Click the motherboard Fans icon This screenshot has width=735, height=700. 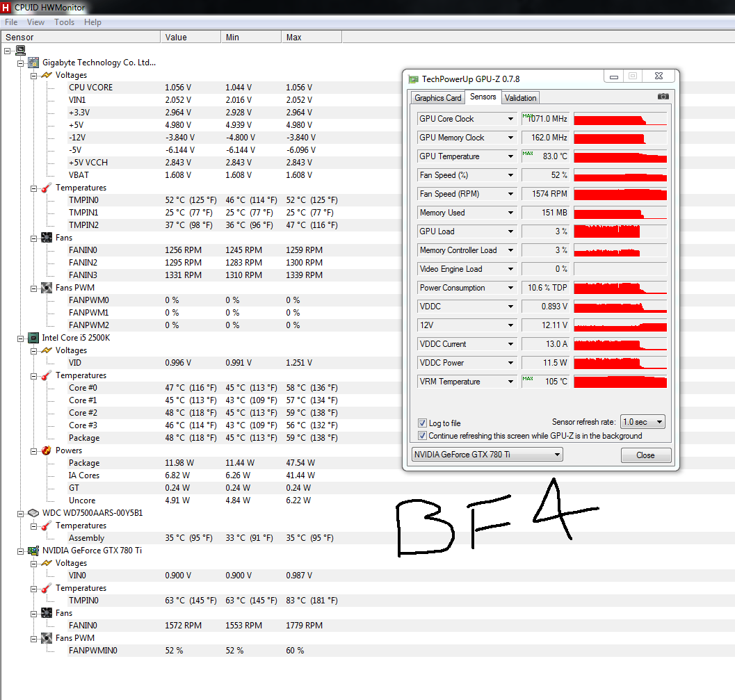tap(47, 238)
